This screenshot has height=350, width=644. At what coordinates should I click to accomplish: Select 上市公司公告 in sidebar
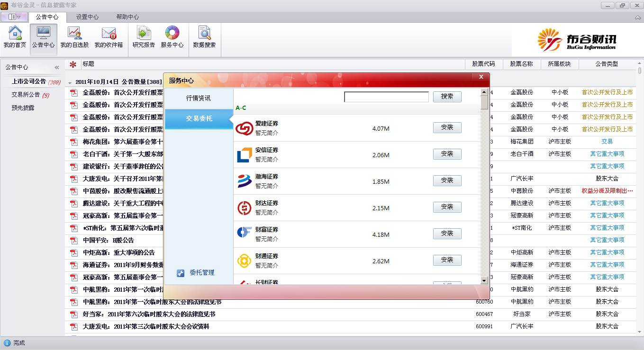[x=29, y=81]
